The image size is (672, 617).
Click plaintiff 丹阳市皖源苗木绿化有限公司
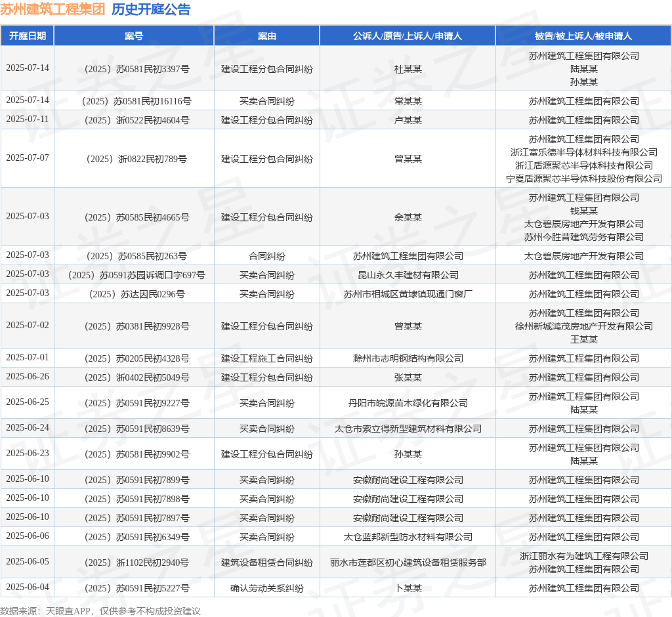point(408,403)
